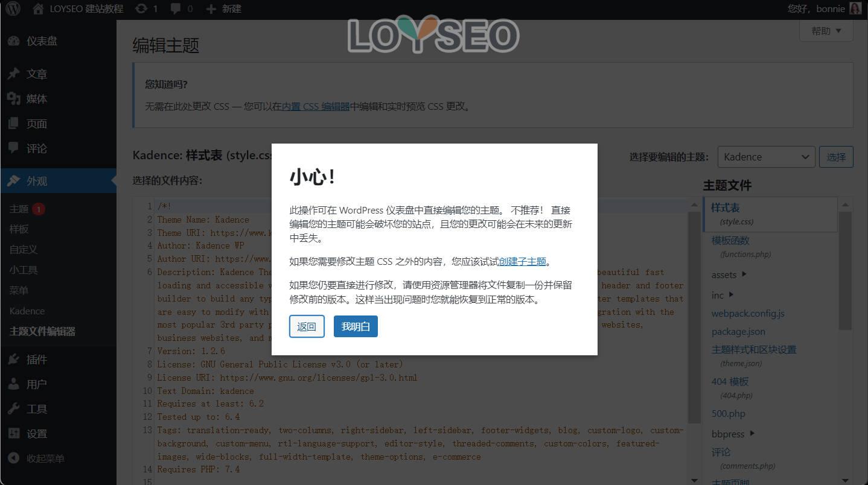Expand the assets folder
This screenshot has height=485, width=868.
(x=729, y=274)
